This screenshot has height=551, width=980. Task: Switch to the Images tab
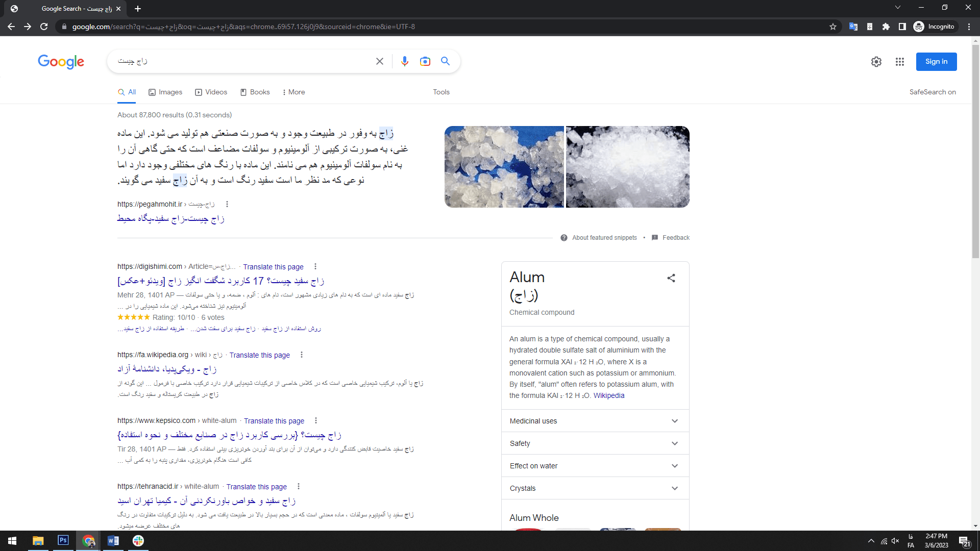coord(165,92)
